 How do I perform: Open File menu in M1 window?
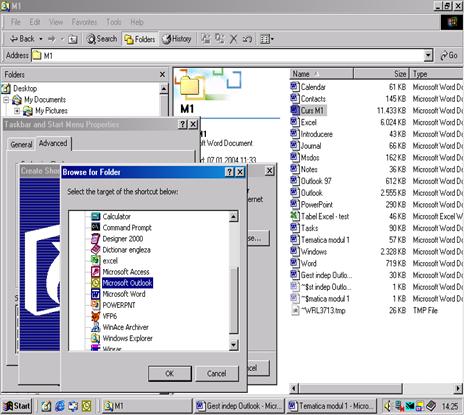(x=16, y=22)
